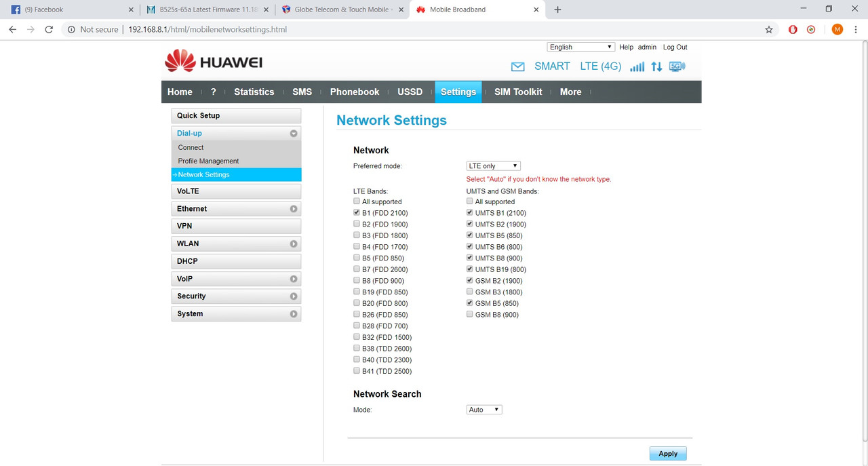Screen dimensions: 868x466
Task: Open the More menu item
Action: pyautogui.click(x=570, y=92)
